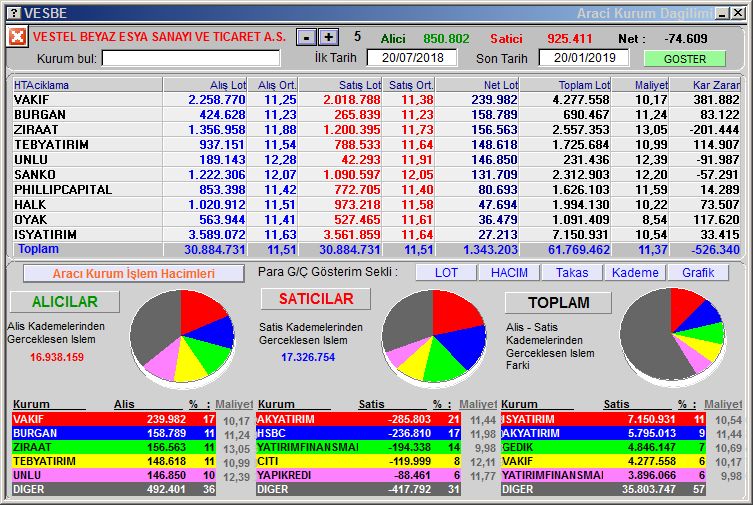
Task: Click the ALICILAR button
Action: (x=65, y=301)
